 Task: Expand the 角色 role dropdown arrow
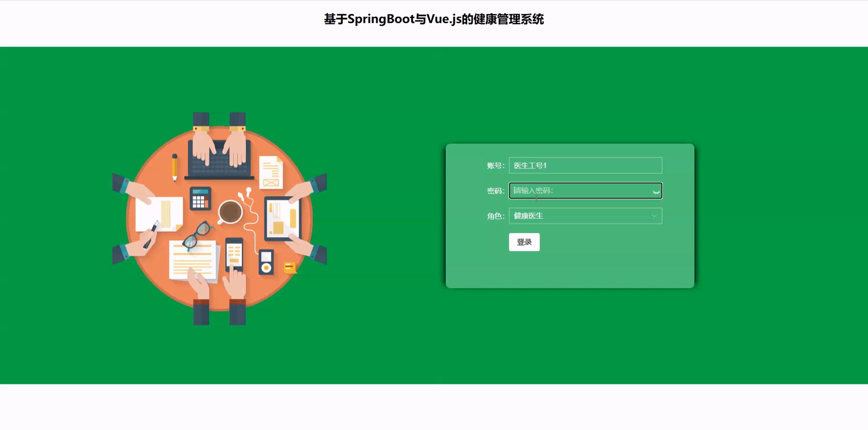654,216
